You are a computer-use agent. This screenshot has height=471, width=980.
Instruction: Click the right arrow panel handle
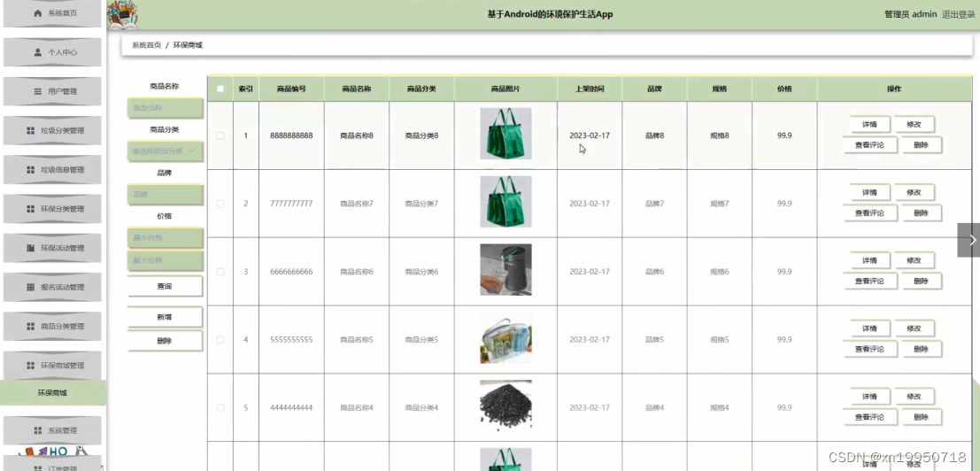[x=969, y=240]
